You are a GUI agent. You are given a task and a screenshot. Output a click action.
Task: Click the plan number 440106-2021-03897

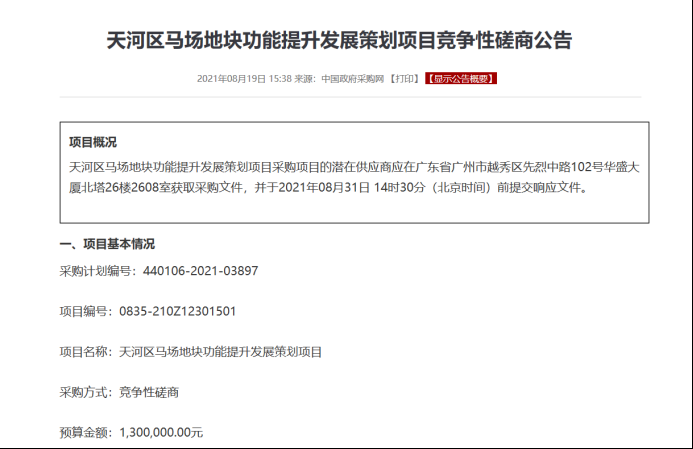(x=201, y=271)
